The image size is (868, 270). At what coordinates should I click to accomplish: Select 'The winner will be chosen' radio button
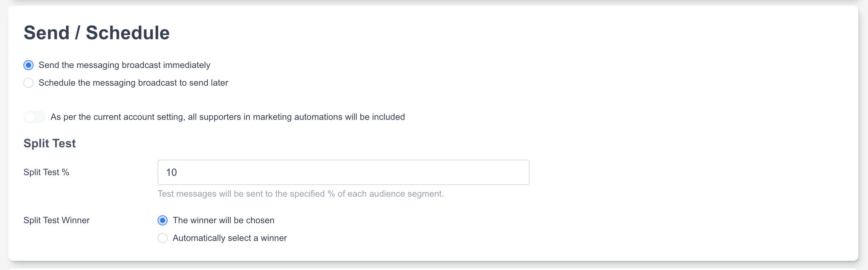162,220
